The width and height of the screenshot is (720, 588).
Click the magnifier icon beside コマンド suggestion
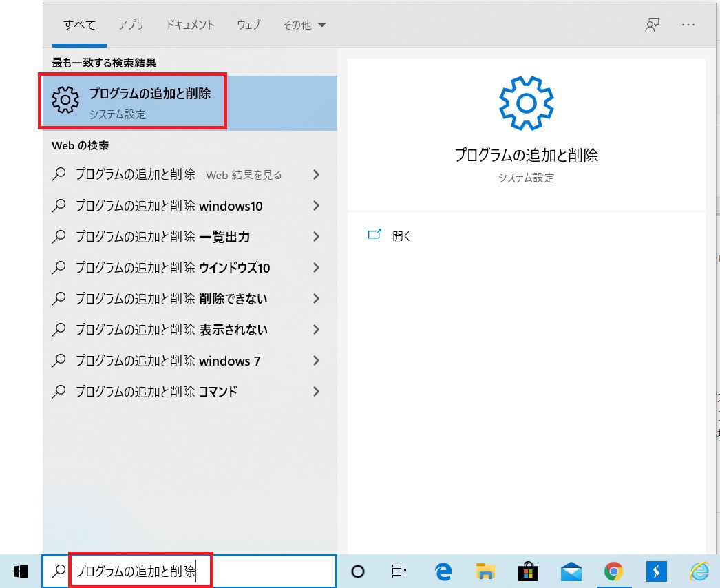[59, 391]
